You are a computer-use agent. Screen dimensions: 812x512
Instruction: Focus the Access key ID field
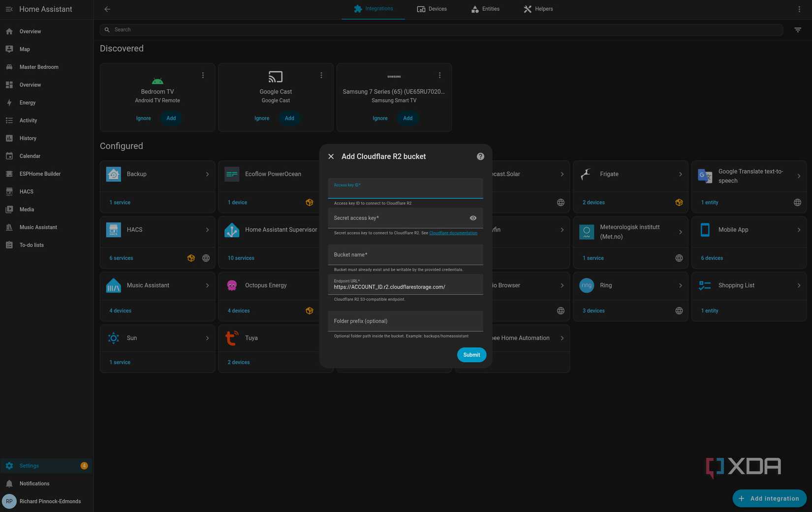point(406,188)
